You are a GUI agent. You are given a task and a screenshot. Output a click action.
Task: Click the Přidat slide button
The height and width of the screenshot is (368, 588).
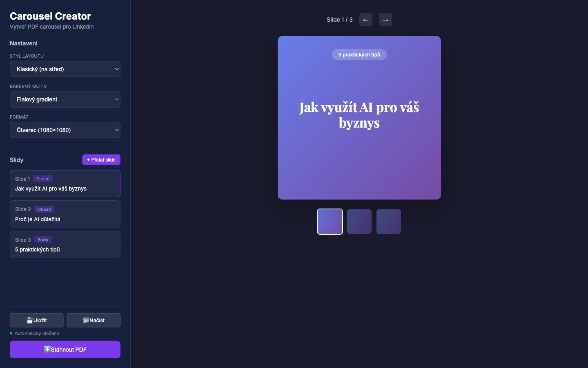[x=101, y=159]
